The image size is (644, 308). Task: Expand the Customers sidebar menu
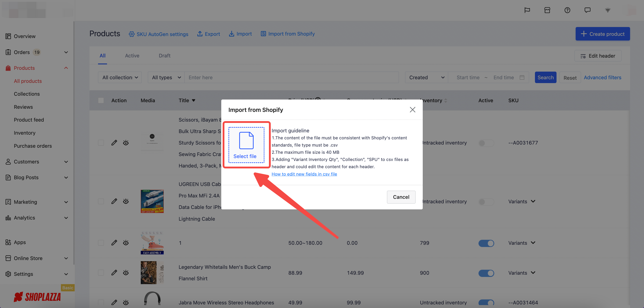pos(66,162)
